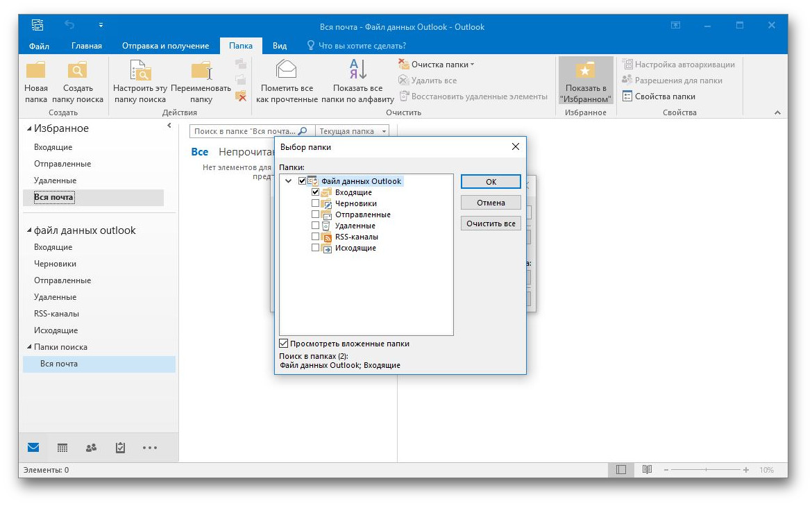The width and height of the screenshot is (812, 506).
Task: Click the Create Search Folder icon
Action: (x=77, y=71)
